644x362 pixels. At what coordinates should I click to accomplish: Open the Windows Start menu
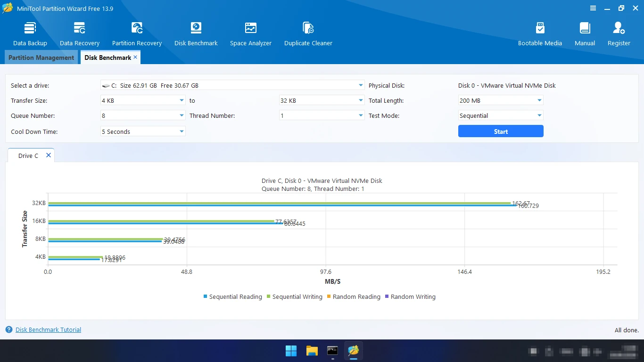point(291,351)
